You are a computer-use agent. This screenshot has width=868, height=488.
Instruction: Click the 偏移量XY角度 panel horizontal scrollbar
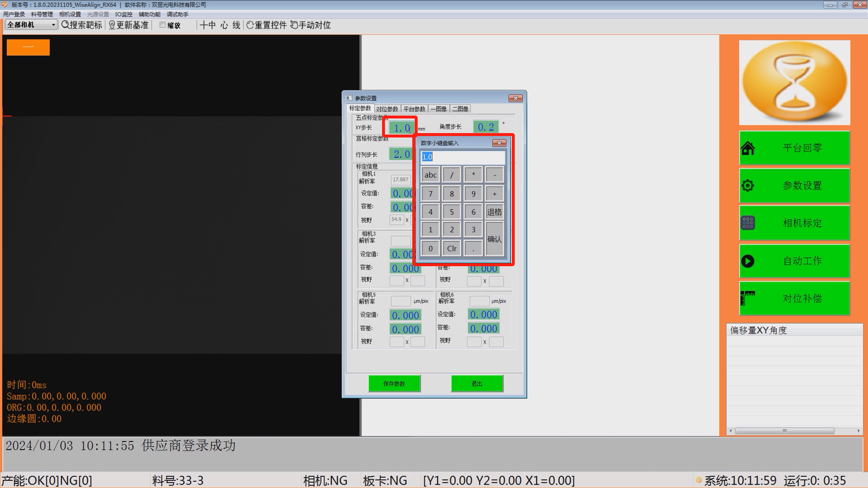pos(784,431)
